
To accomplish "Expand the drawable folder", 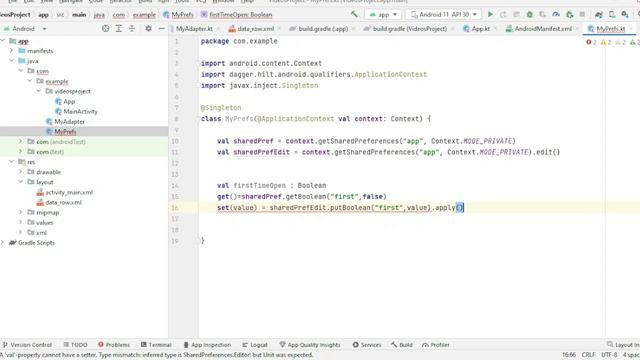I will (x=20, y=171).
